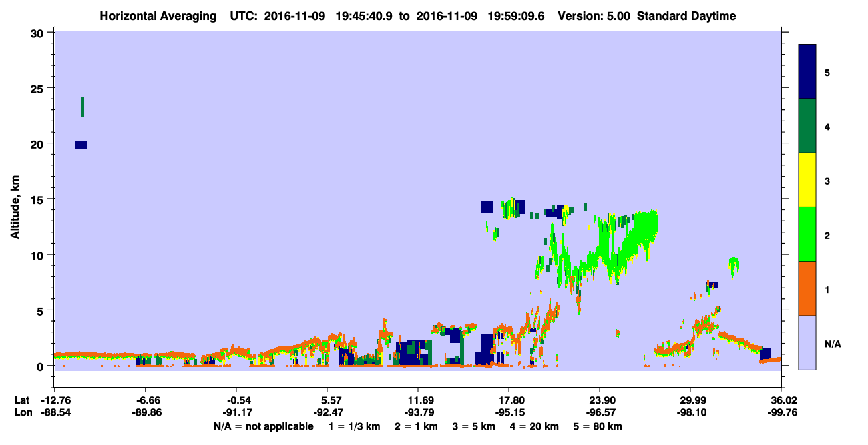Click the legend text 'N/A = not applicable'

click(263, 426)
